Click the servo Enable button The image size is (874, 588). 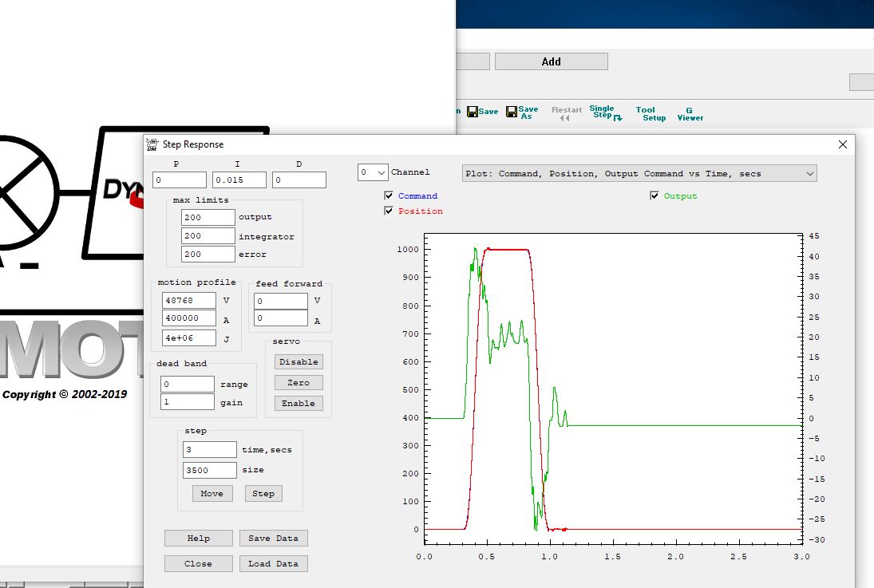(x=299, y=403)
